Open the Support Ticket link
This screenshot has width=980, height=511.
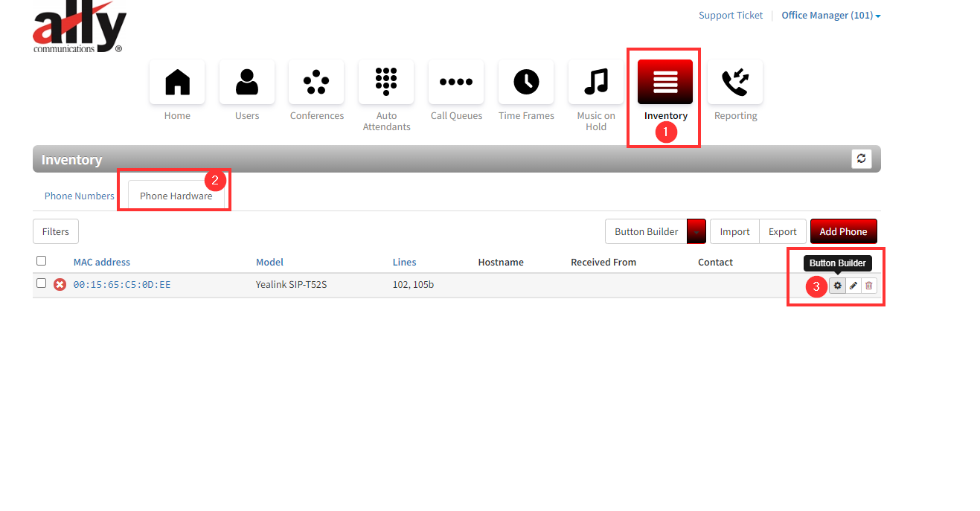(730, 16)
